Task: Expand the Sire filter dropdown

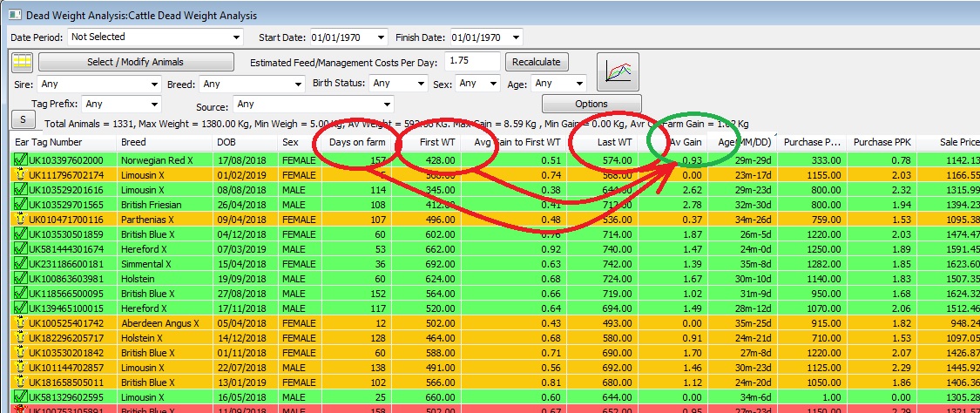Action: coord(155,85)
